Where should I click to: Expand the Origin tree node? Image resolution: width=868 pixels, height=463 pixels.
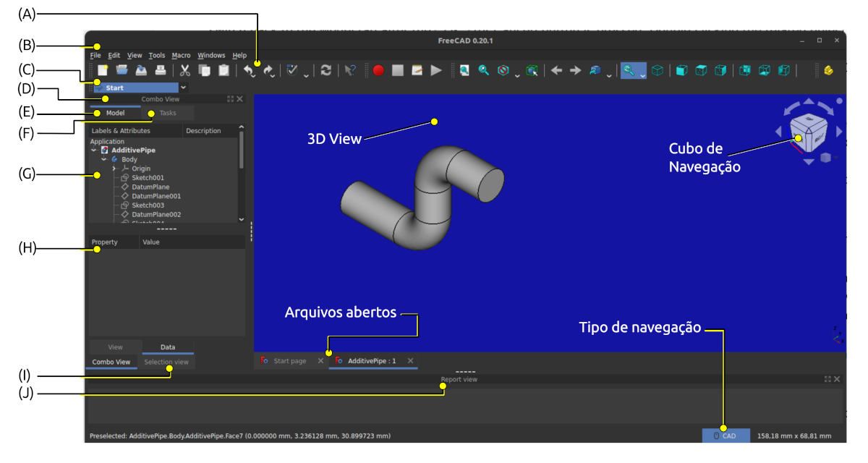[x=114, y=169]
